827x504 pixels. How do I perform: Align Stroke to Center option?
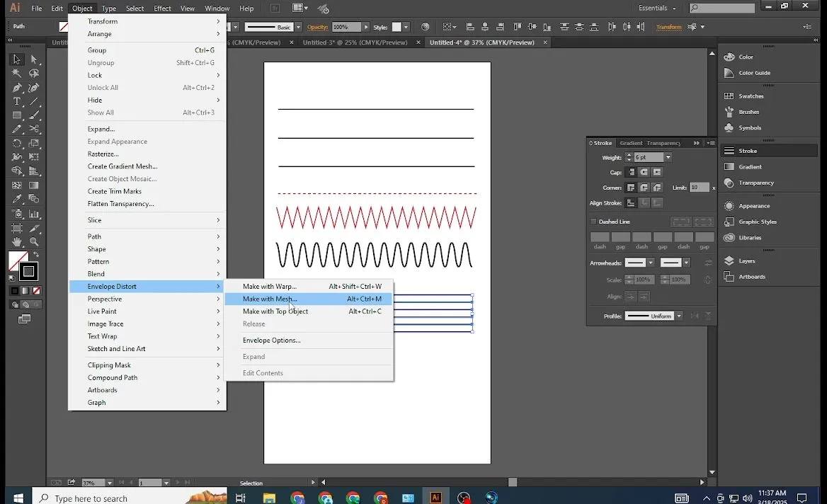[632, 203]
